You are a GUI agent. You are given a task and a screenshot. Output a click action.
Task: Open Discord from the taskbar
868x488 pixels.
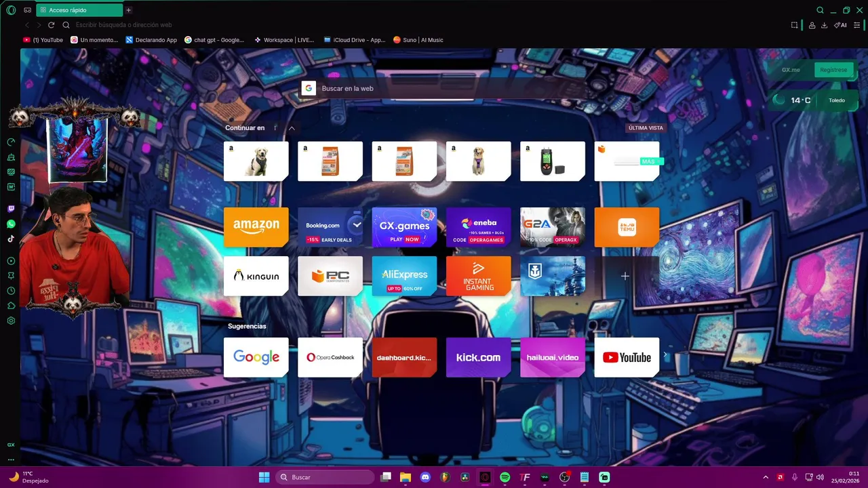[425, 477]
